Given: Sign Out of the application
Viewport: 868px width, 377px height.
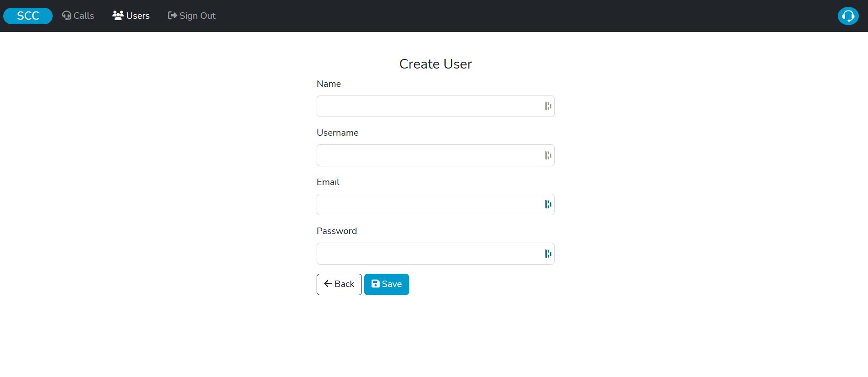Looking at the screenshot, I should click(x=192, y=16).
